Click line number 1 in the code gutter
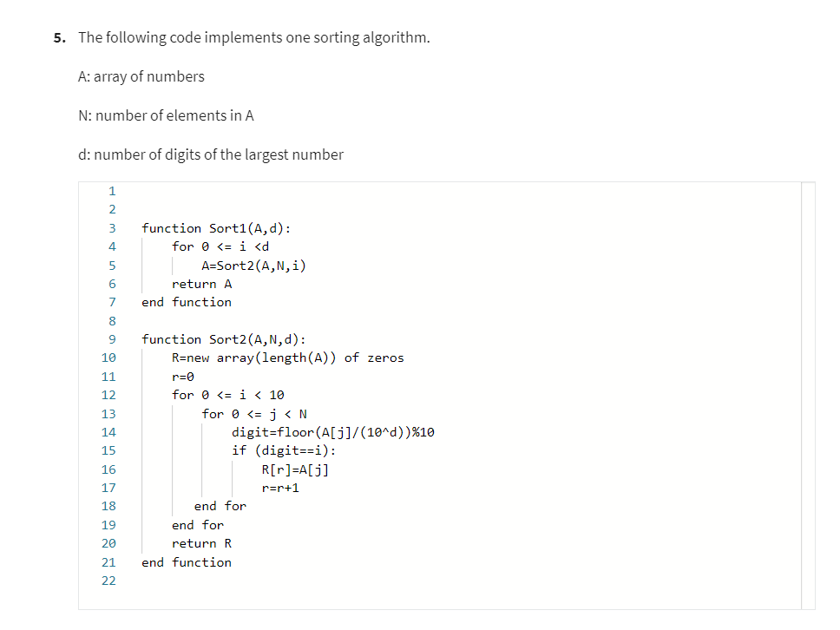The width and height of the screenshot is (840, 630). click(112, 190)
